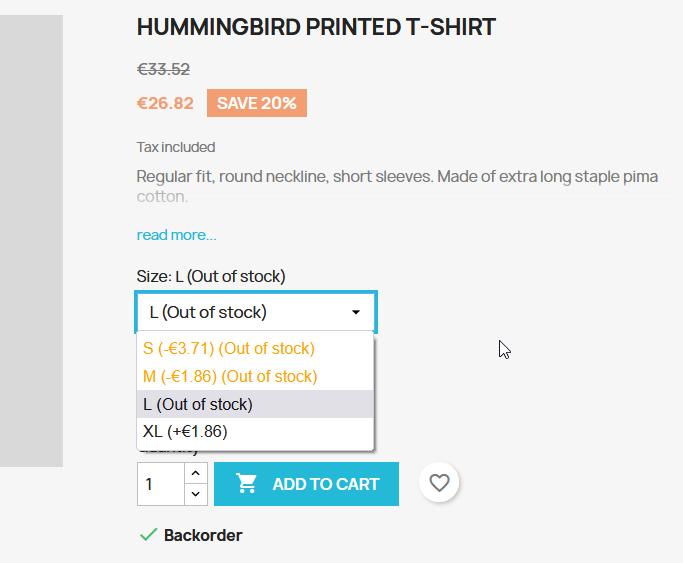Click the gray product image area
The image size is (683, 563).
pyautogui.click(x=31, y=240)
